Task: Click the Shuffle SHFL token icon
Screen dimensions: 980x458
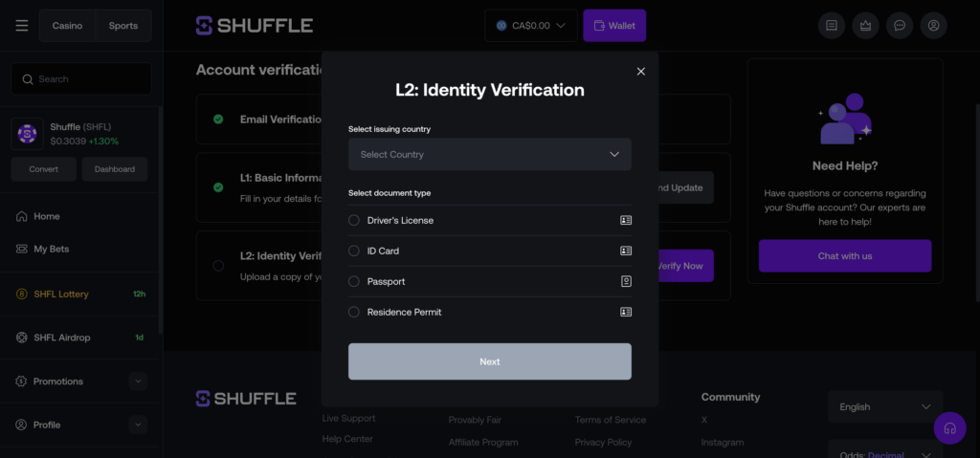Action: tap(27, 134)
